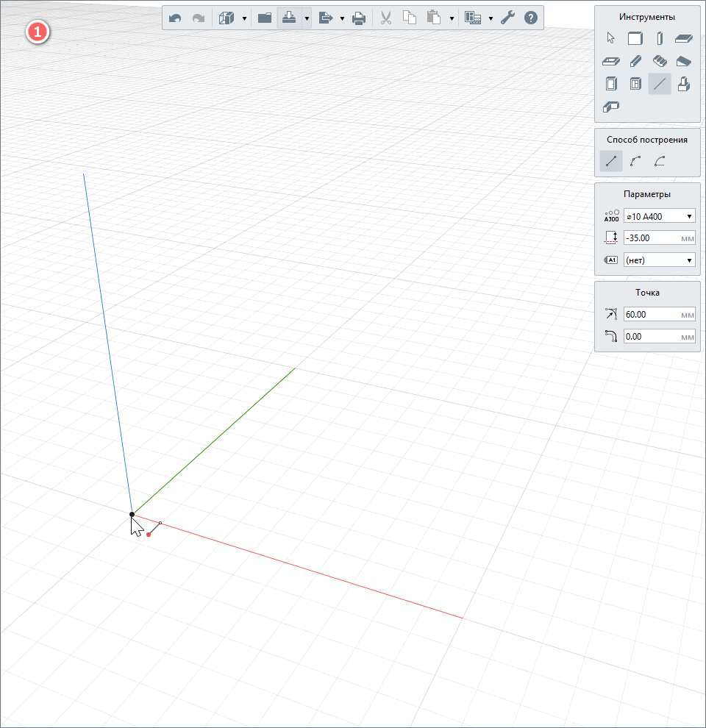The height and width of the screenshot is (728, 706).
Task: Open the drawings and schedules icon
Action: point(473,18)
